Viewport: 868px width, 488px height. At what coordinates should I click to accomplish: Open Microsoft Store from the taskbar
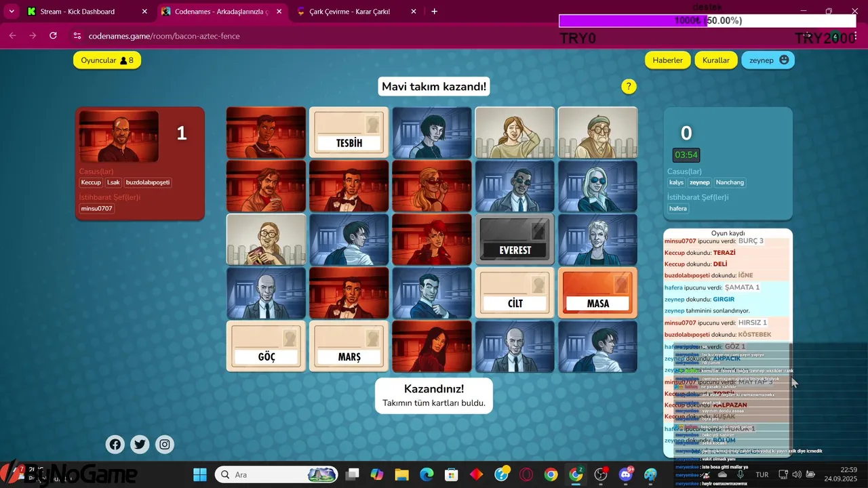452,474
